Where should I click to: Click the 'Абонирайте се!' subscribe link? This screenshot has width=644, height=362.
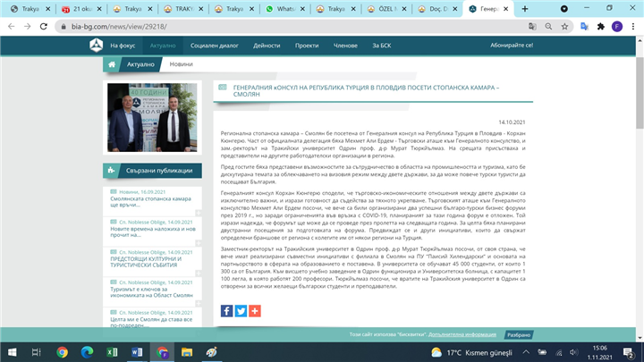click(x=512, y=46)
